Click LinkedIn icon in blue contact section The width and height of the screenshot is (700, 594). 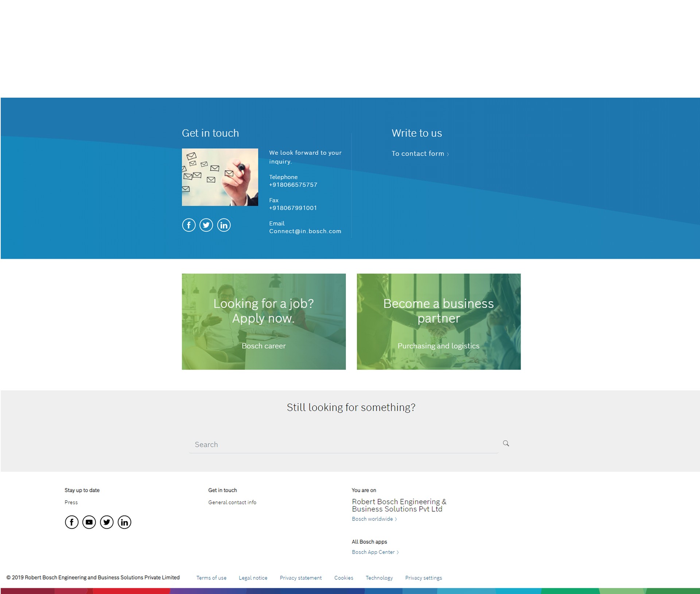pyautogui.click(x=224, y=225)
